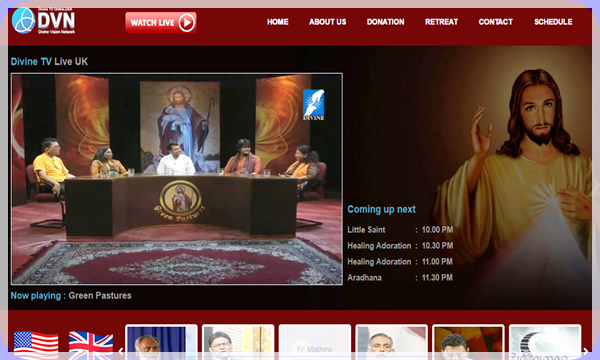Click the Divine channel logo in video
The image size is (600, 360).
(313, 105)
